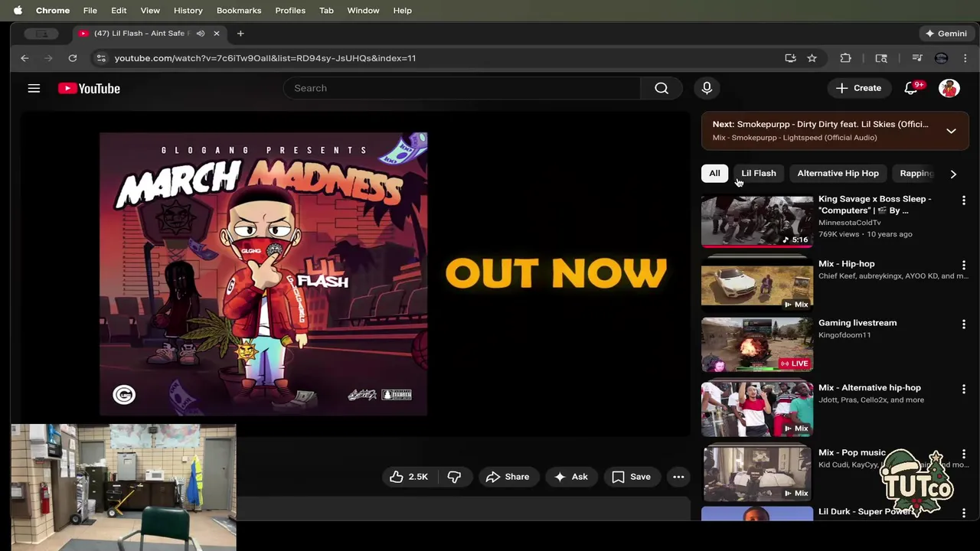Start voice search with microphone icon
Screen dimensions: 980x551
click(707, 88)
